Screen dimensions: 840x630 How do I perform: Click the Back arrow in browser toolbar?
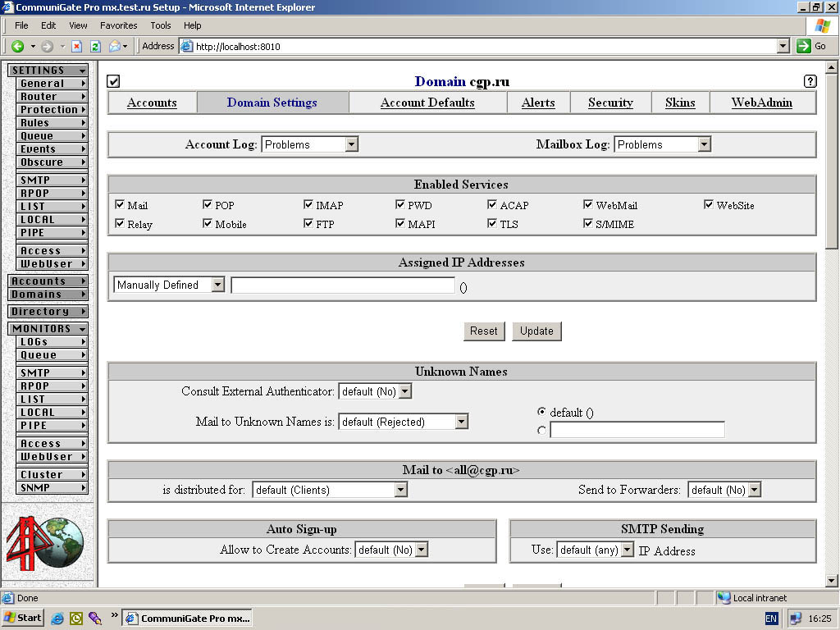pyautogui.click(x=18, y=47)
